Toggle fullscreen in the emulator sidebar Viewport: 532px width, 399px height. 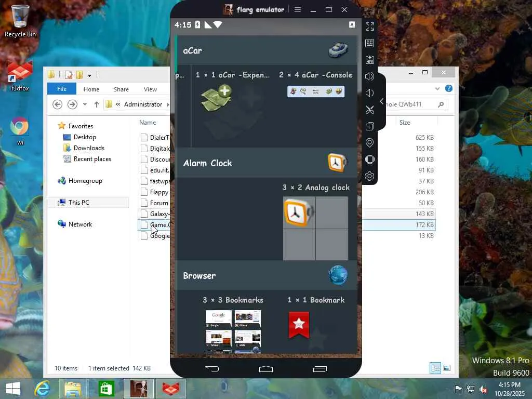coord(370,26)
